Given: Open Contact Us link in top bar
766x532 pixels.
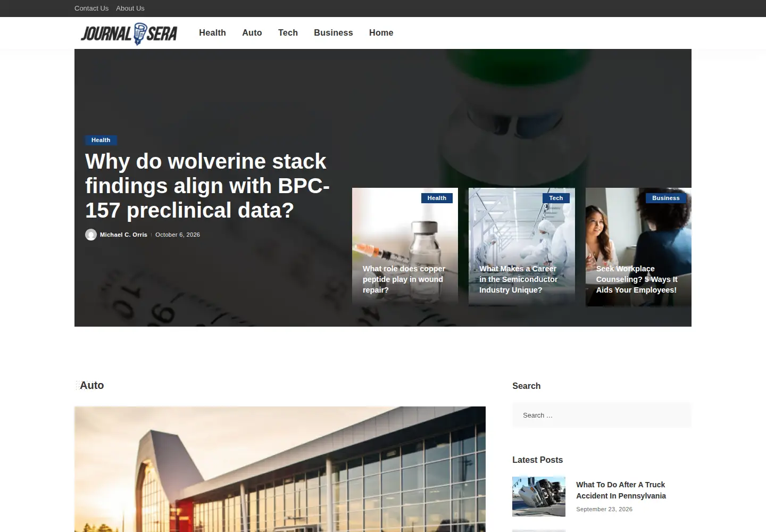Looking at the screenshot, I should (91, 8).
